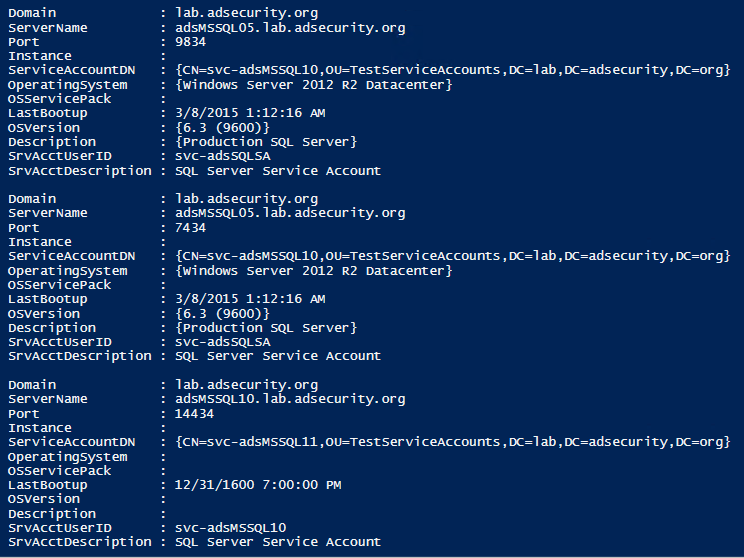
Task: Click the last record's SQL Server Service Account description
Action: [278, 542]
